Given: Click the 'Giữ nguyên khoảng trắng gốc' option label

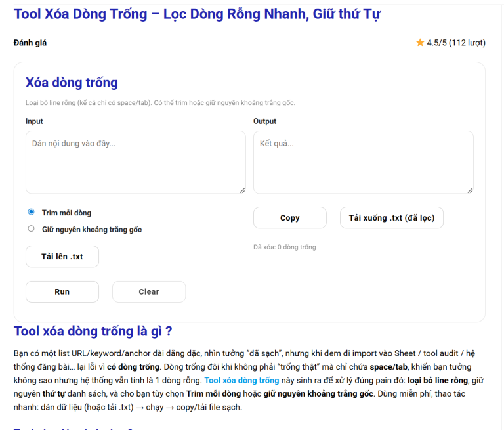Looking at the screenshot, I should tap(92, 230).
